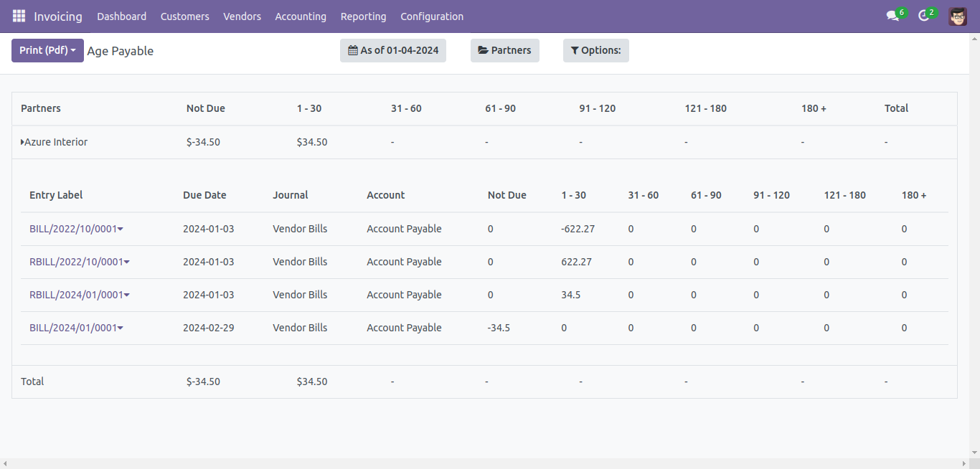Open the Vendors menu
Viewport: 980px width, 469px height.
tap(242, 16)
